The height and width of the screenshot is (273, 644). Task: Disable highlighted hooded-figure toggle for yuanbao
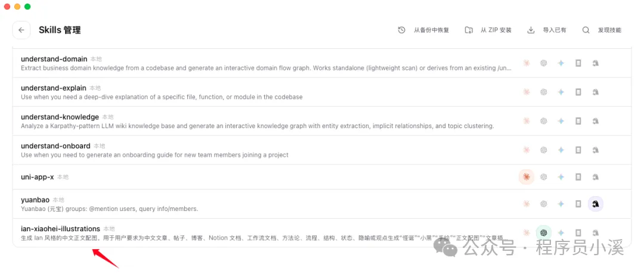click(596, 204)
